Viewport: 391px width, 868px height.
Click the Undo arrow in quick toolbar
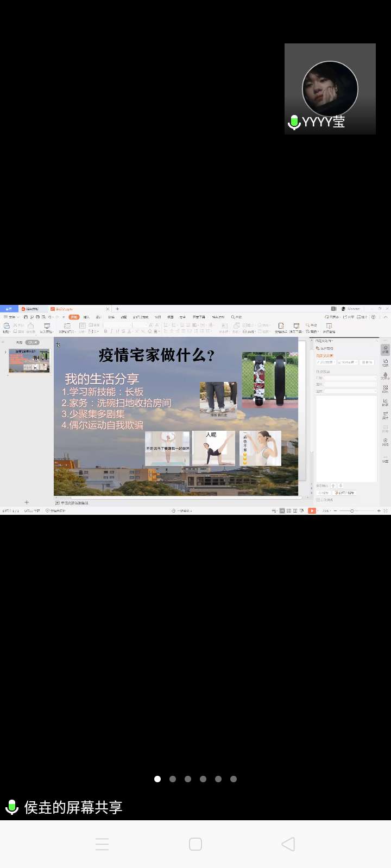pyautogui.click(x=50, y=317)
